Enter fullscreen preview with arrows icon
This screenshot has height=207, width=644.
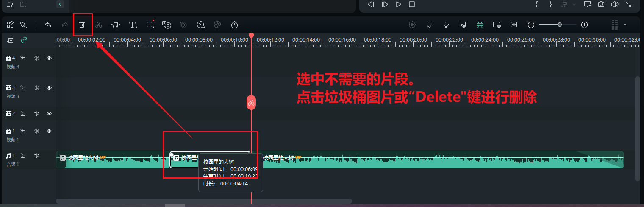628,4
